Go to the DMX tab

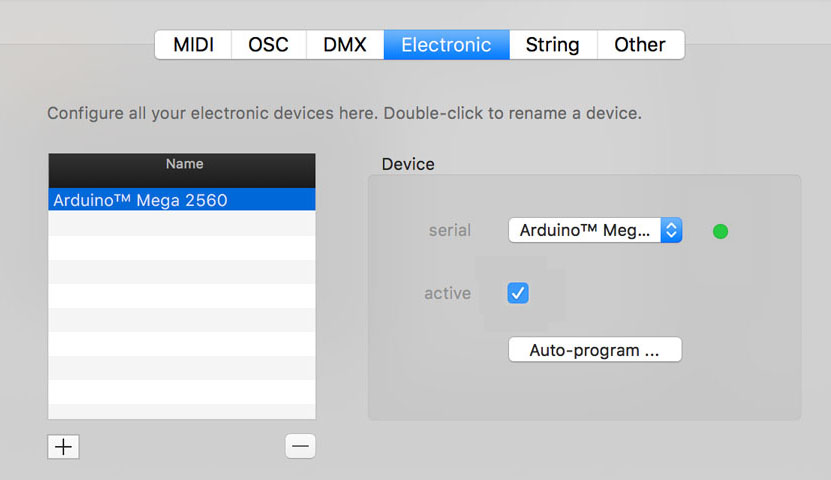[345, 45]
